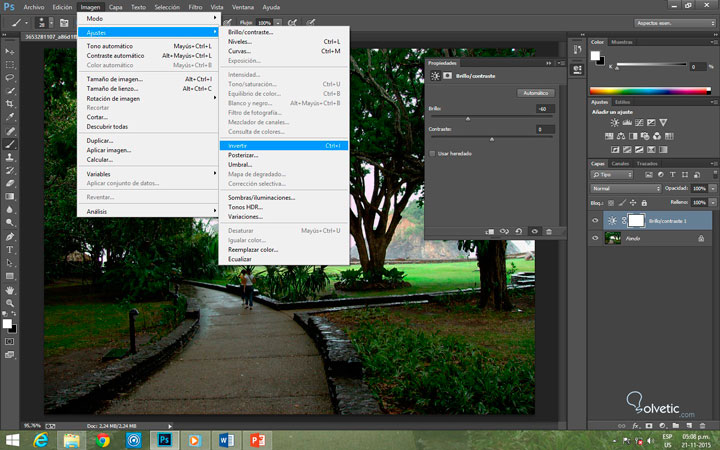720x450 pixels.
Task: Add a Color Balance adjustment icon
Action: (621, 136)
